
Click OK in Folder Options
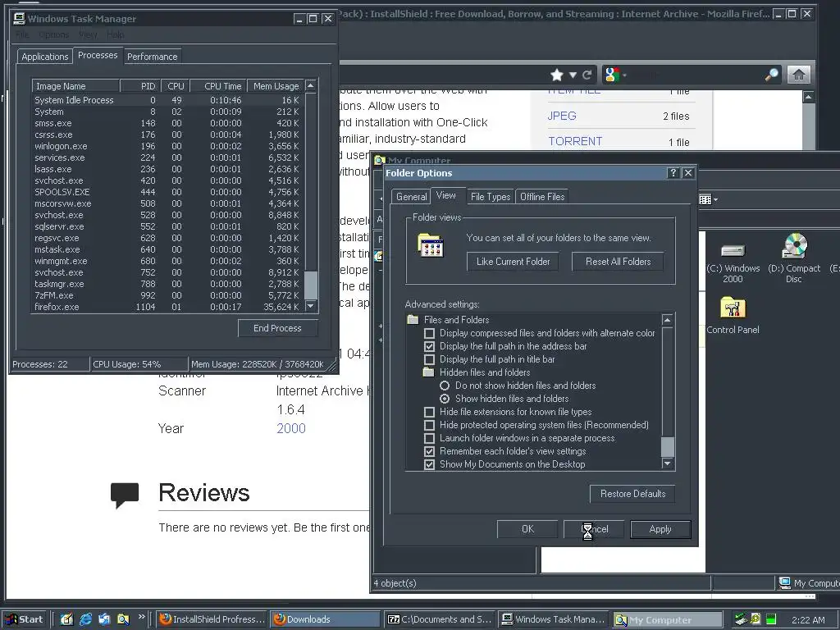coord(527,529)
